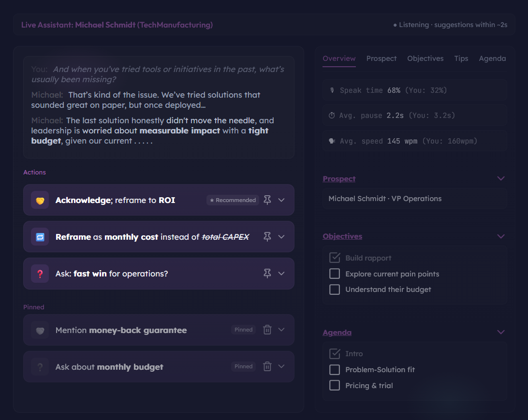Viewport: 528px width, 420px height.
Task: Pin the Acknowledge; reframe to ROI suggestion
Action: (267, 200)
